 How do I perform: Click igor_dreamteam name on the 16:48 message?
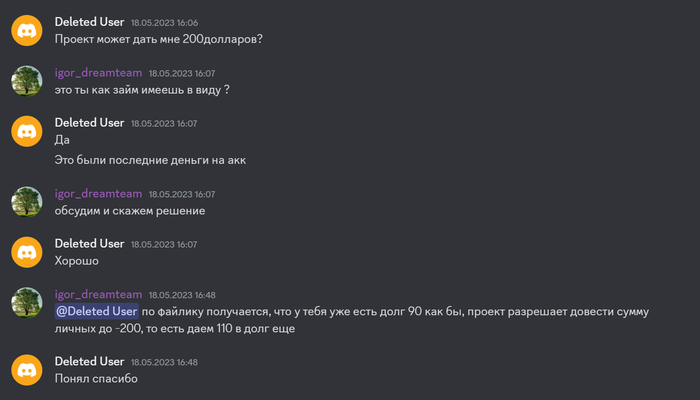(98, 295)
